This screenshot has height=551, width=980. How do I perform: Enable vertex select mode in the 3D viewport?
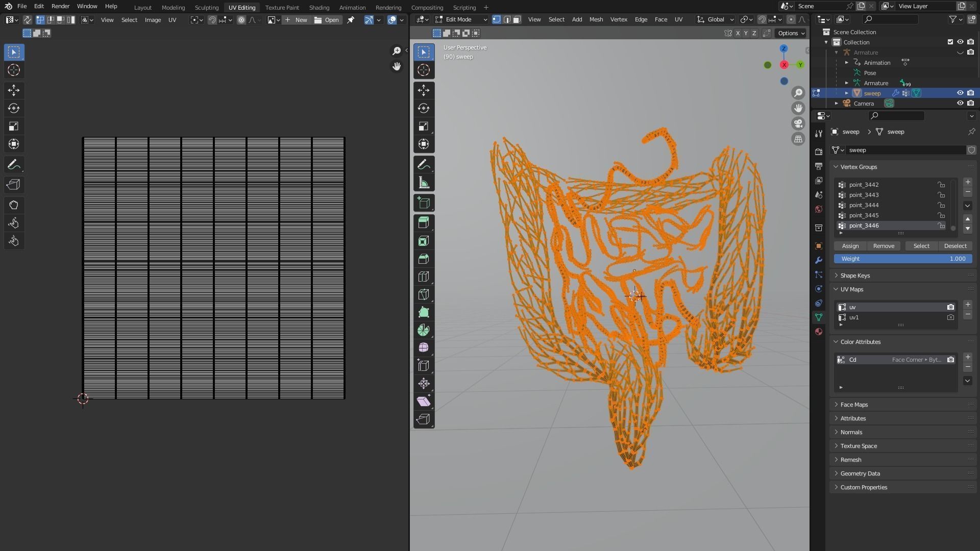click(497, 19)
